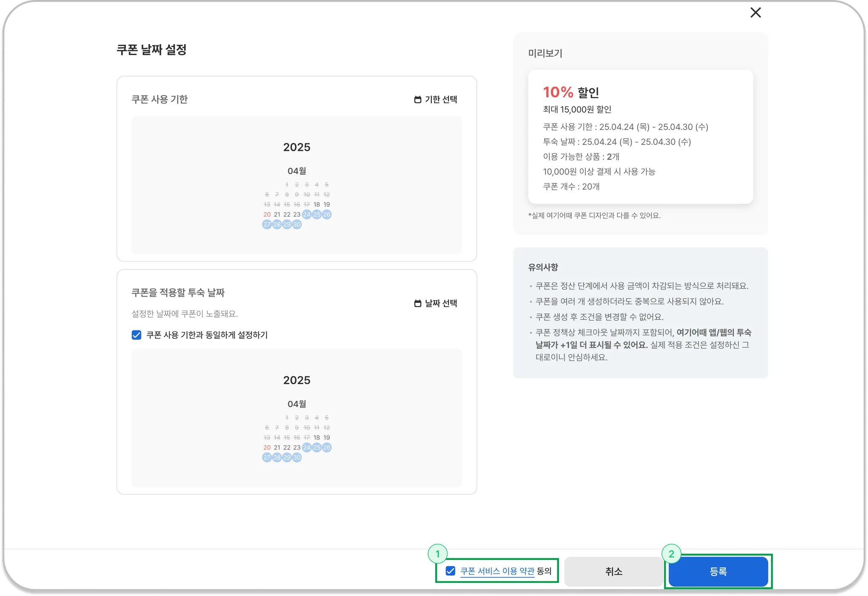
Task: Uncheck 쿠폰 사용 기한과 동일하게 설정하기 checkbox
Action: (136, 335)
